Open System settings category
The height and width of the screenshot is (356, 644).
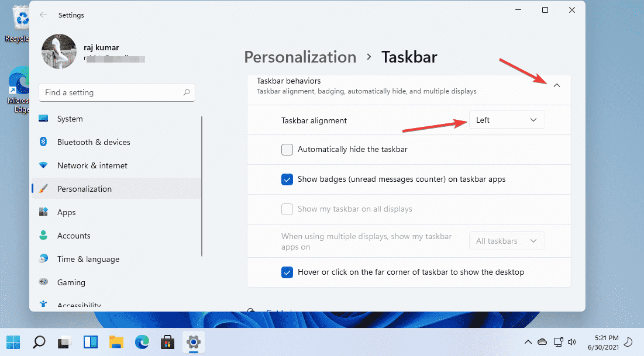click(x=116, y=119)
